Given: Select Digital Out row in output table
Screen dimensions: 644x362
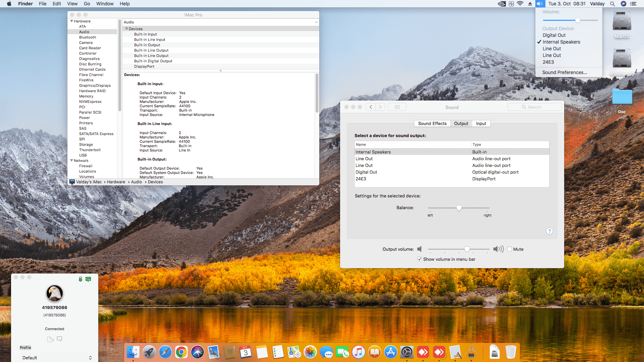Looking at the screenshot, I should (x=452, y=172).
